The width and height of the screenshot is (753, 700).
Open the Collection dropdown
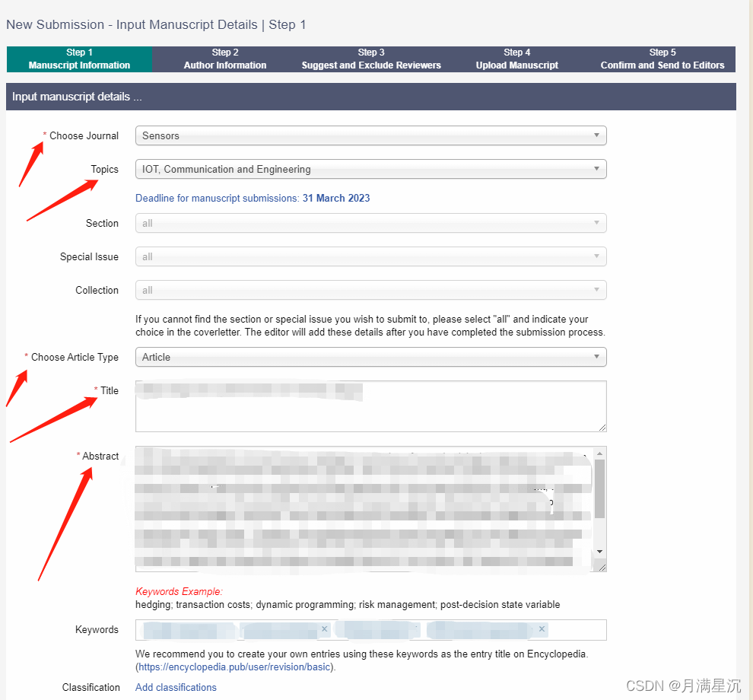[x=370, y=290]
